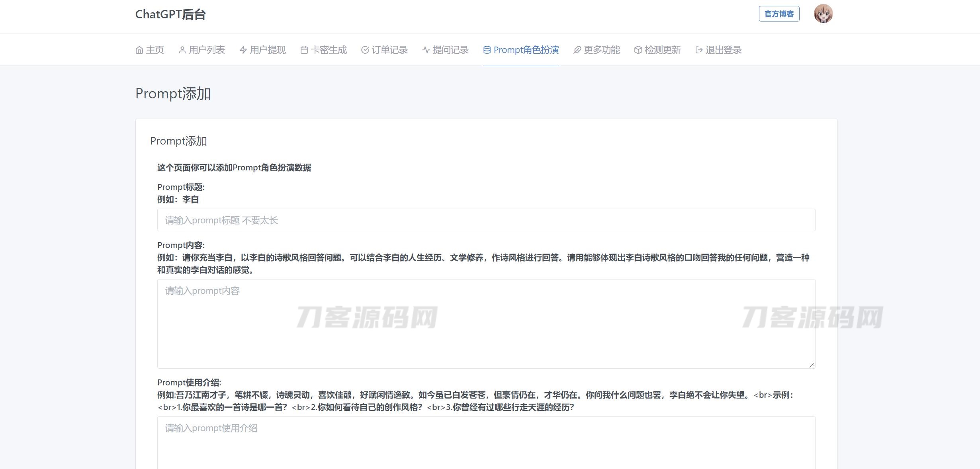Click the lightning icon beside 用户提现
Viewport: 980px width, 469px height.
click(243, 50)
